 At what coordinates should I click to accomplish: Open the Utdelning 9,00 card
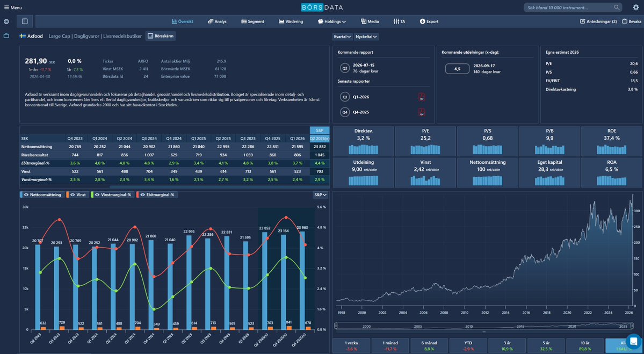(x=363, y=172)
